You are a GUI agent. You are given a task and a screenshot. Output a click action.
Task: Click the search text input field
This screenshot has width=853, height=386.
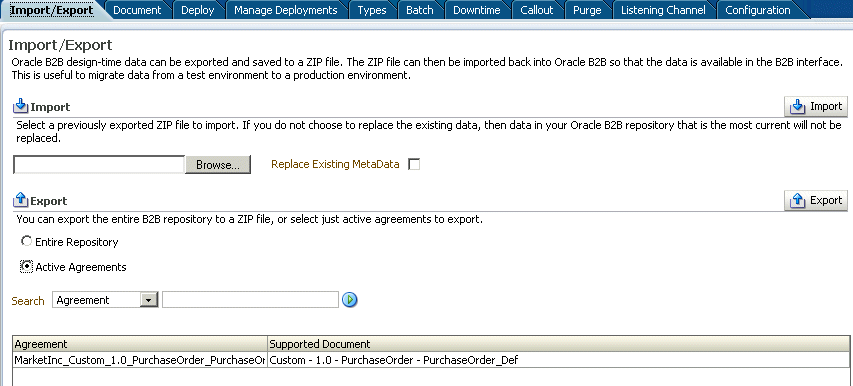point(250,300)
